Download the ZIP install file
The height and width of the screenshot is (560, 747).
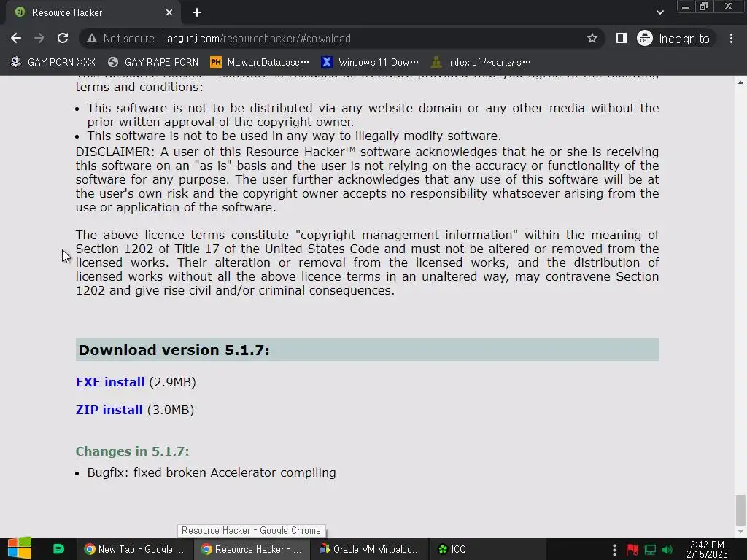[109, 410]
